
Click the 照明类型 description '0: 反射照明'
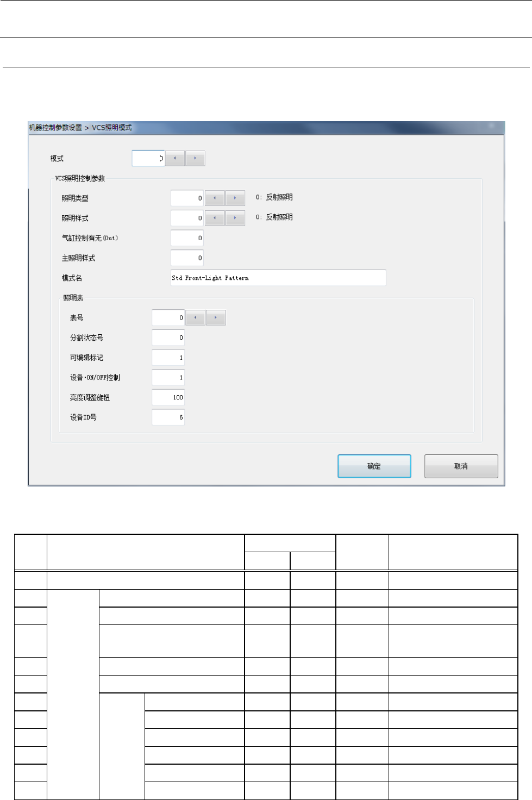click(x=274, y=197)
